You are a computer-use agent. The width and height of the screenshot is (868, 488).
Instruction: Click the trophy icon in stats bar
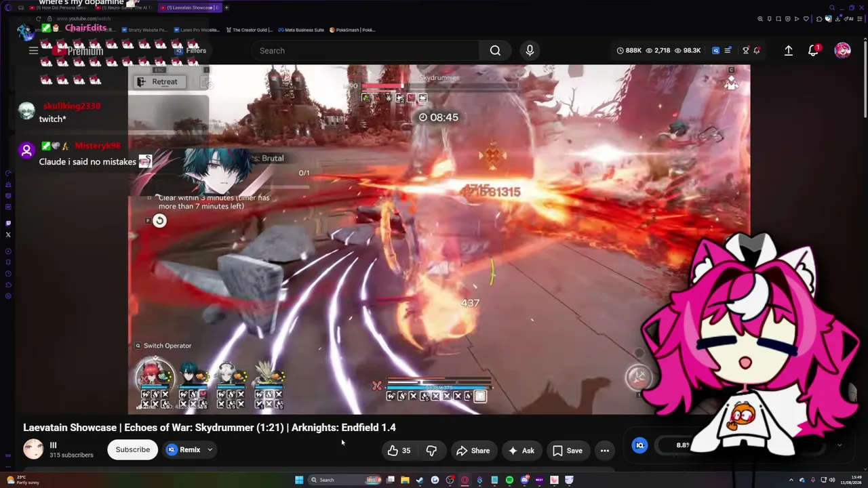tap(745, 50)
